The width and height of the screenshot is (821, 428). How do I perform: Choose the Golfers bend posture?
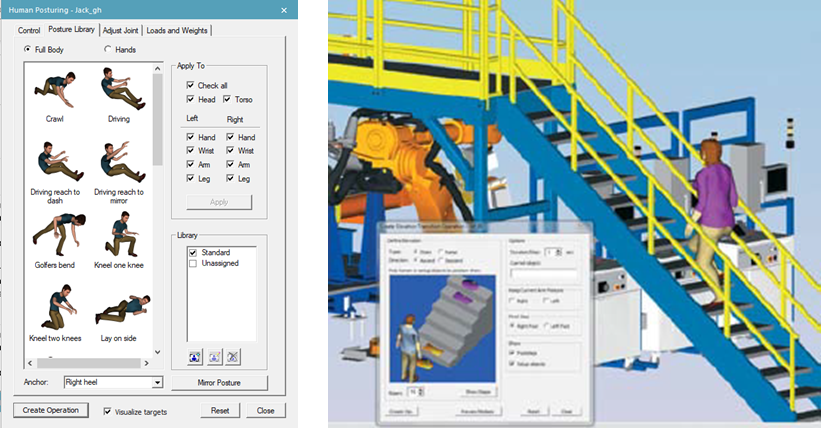coord(54,234)
